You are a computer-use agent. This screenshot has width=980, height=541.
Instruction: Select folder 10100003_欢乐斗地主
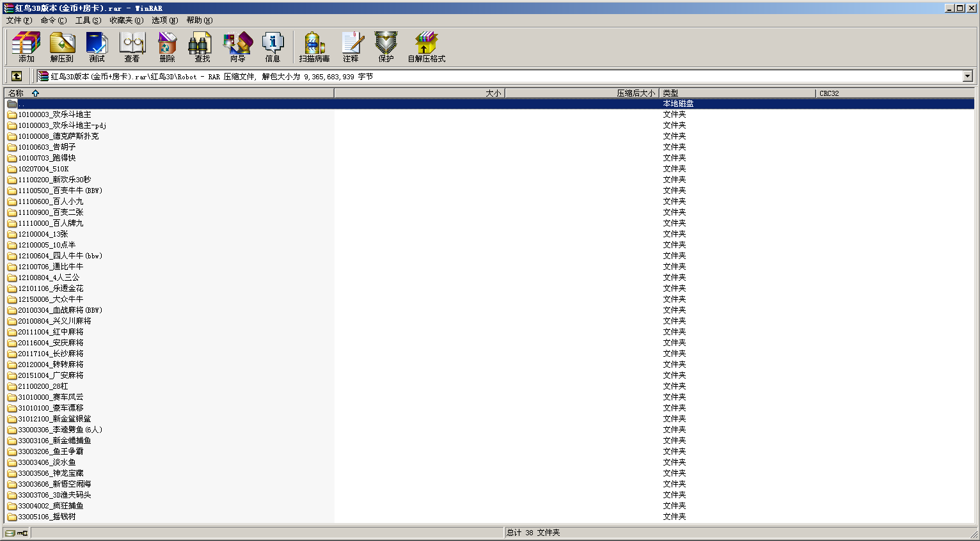point(54,114)
